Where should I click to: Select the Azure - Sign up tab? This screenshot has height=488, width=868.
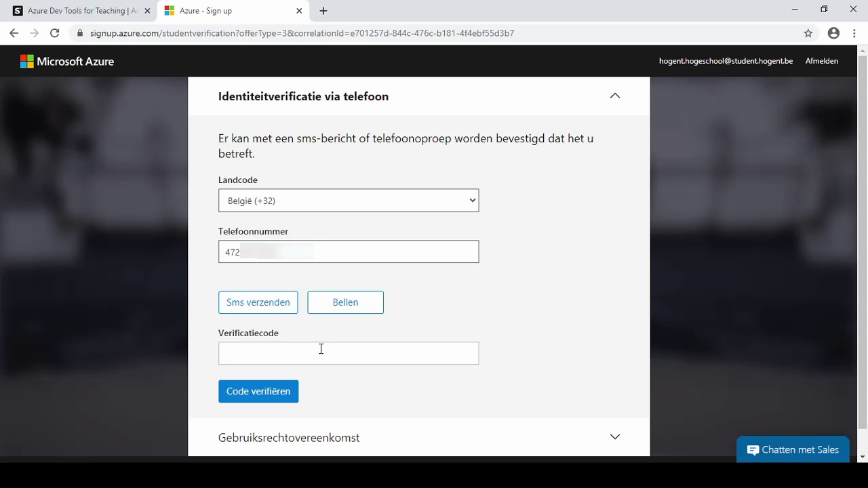coord(232,11)
